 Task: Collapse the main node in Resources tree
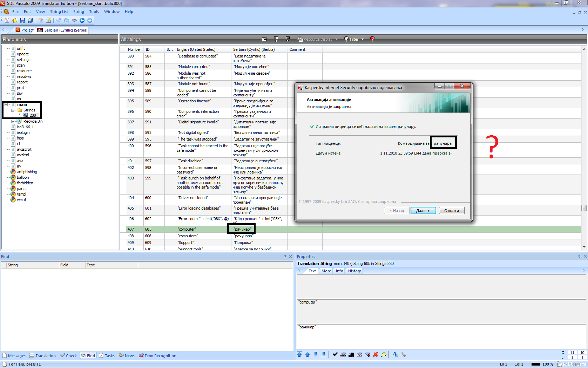[x=7, y=104]
